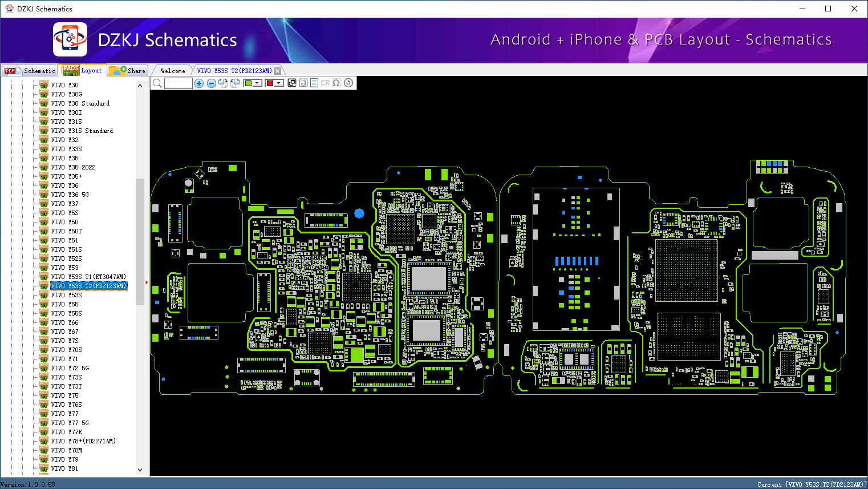Toggle the CR toolbar icon

[x=325, y=83]
